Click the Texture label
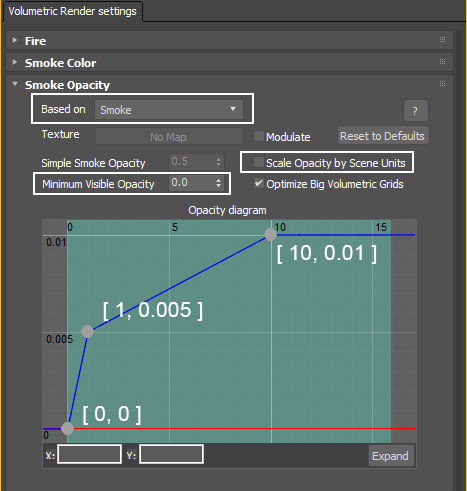 (x=60, y=134)
